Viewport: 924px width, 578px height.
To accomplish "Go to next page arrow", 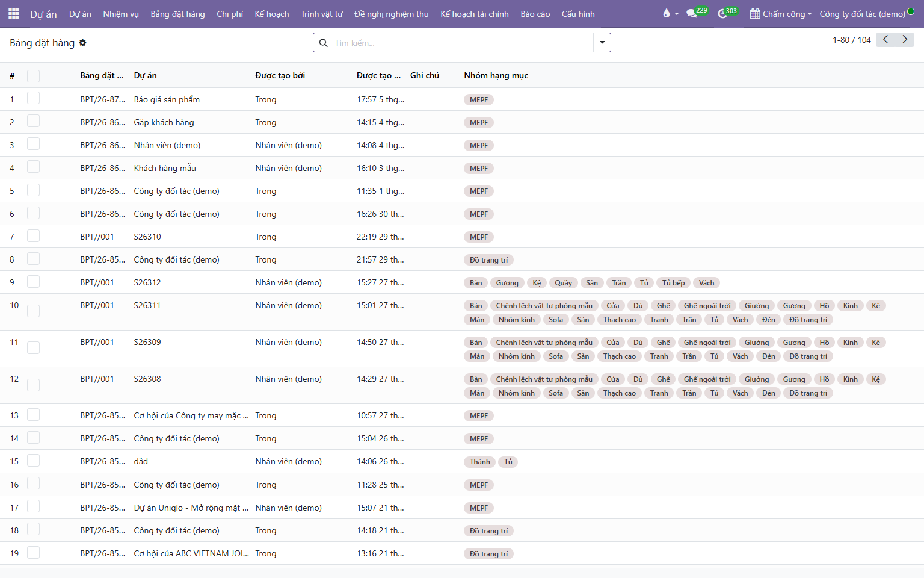I will click(904, 40).
